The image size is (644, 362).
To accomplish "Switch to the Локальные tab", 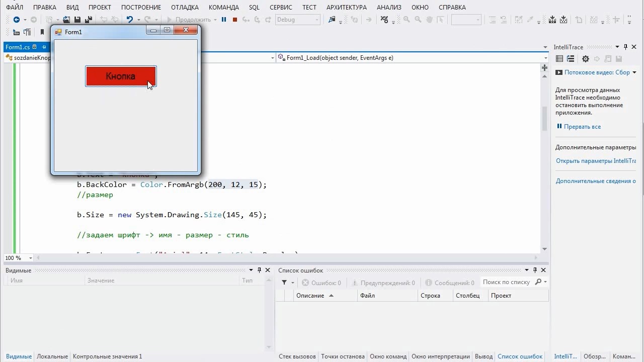I will [52, 356].
